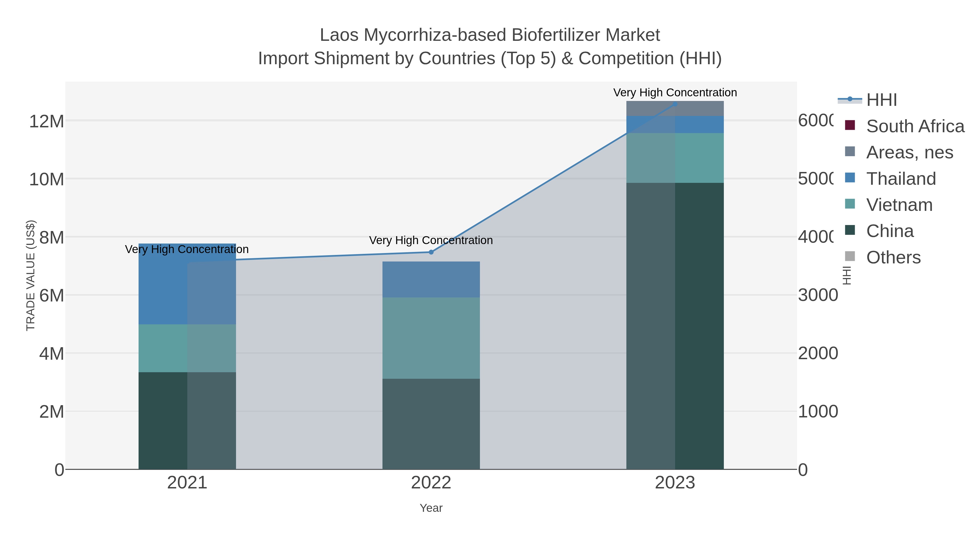This screenshot has height=551, width=980.
Task: Click the Others gray legend swatch
Action: (x=850, y=256)
